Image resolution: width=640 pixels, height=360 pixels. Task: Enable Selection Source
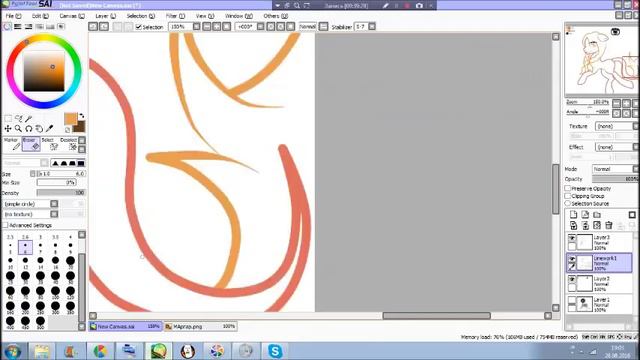tap(568, 203)
